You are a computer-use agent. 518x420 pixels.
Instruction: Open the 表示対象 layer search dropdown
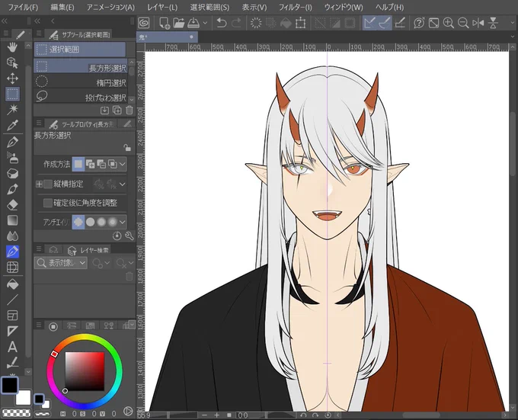coord(61,263)
